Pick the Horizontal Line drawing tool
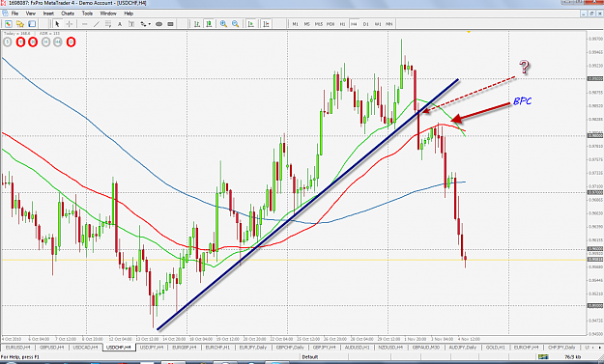The image size is (604, 364). [x=85, y=24]
